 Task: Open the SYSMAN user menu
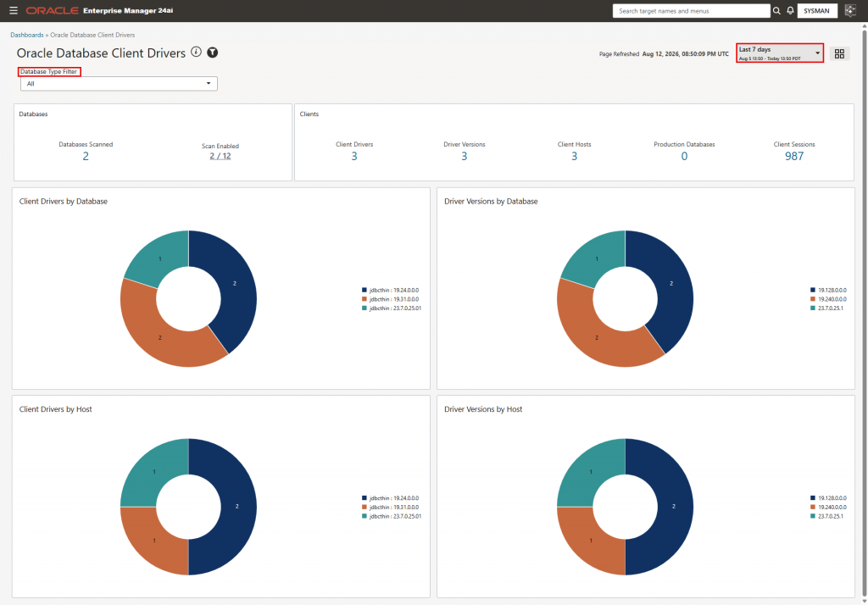pos(816,10)
